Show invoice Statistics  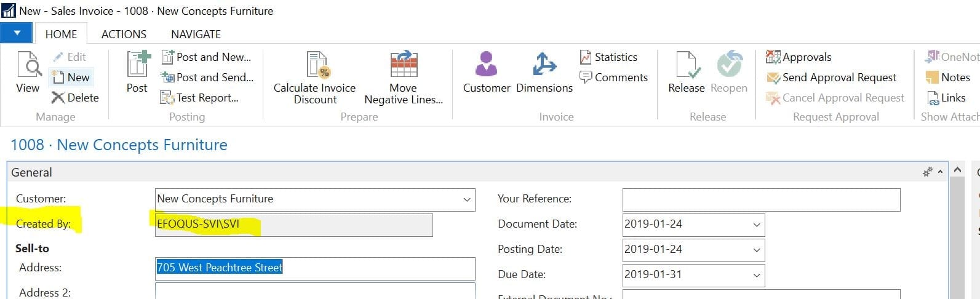click(608, 57)
